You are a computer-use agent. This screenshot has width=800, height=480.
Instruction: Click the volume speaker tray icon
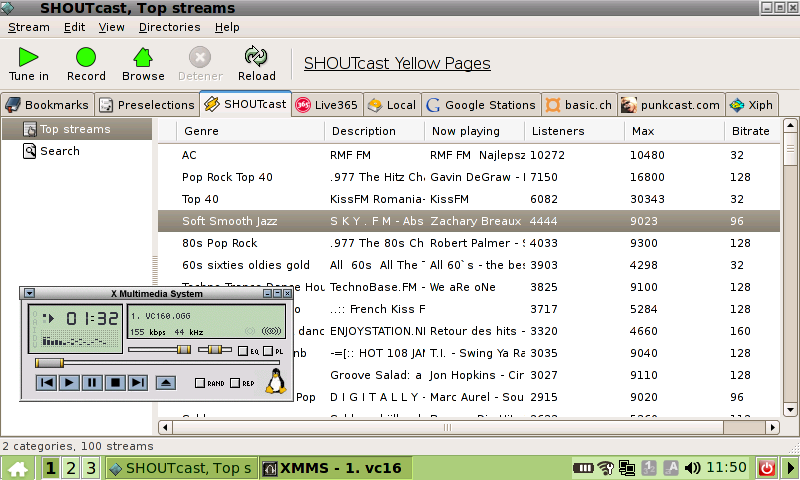pyautogui.click(x=692, y=468)
